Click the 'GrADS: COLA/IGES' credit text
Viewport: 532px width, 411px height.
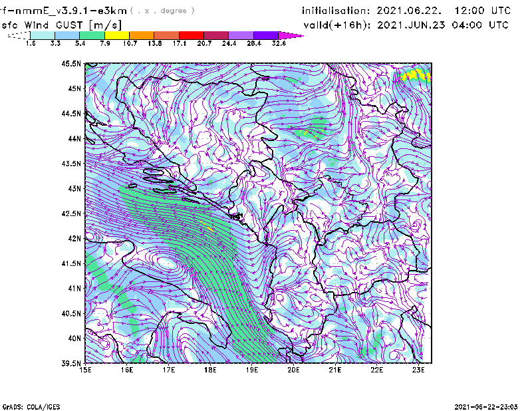click(31, 407)
